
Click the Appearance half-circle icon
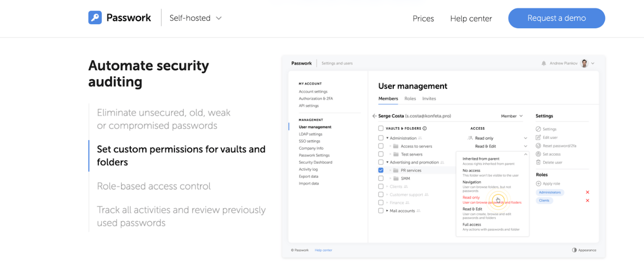pos(574,250)
